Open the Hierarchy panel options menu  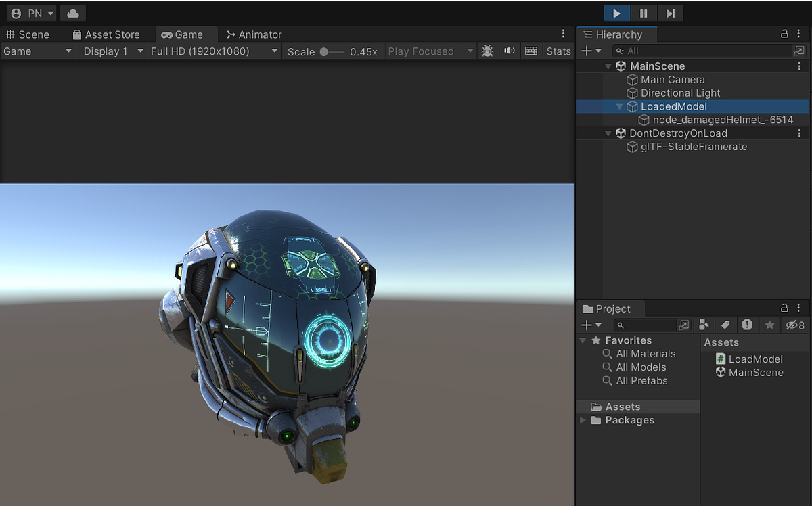[798, 34]
